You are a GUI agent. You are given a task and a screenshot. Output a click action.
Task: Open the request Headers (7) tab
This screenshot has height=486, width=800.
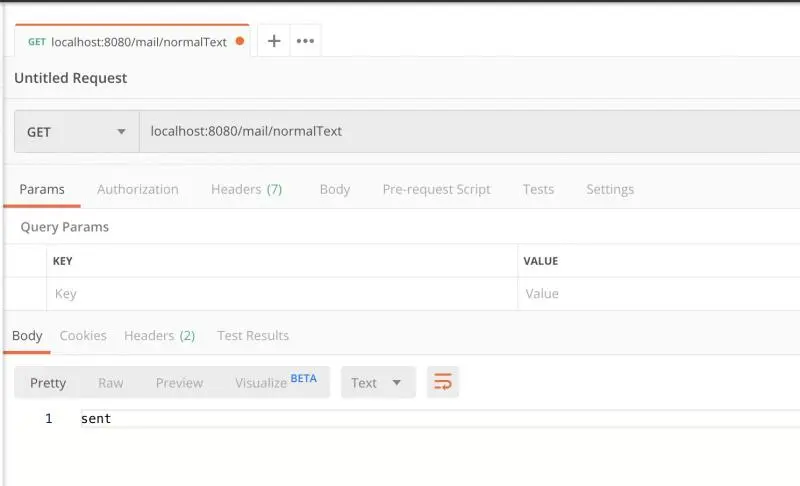[246, 189]
